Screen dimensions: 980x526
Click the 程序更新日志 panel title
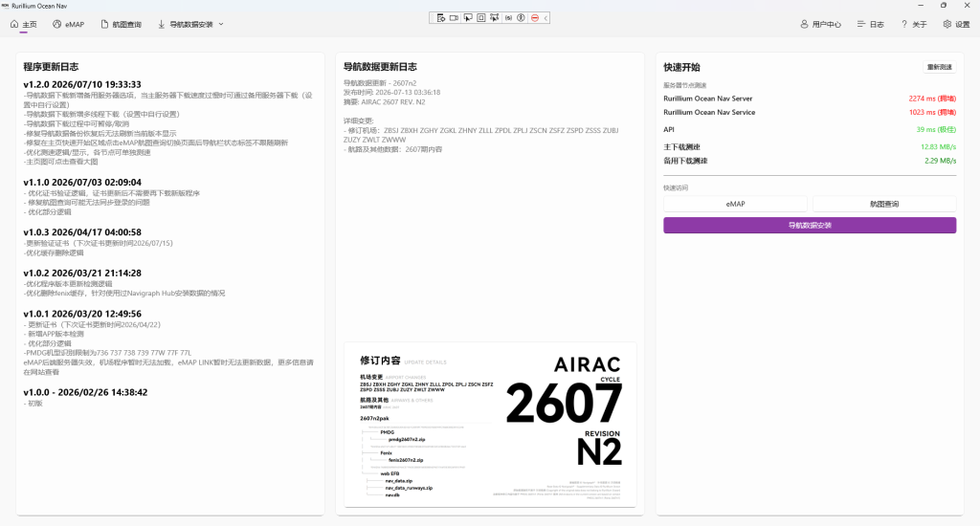coord(52,67)
